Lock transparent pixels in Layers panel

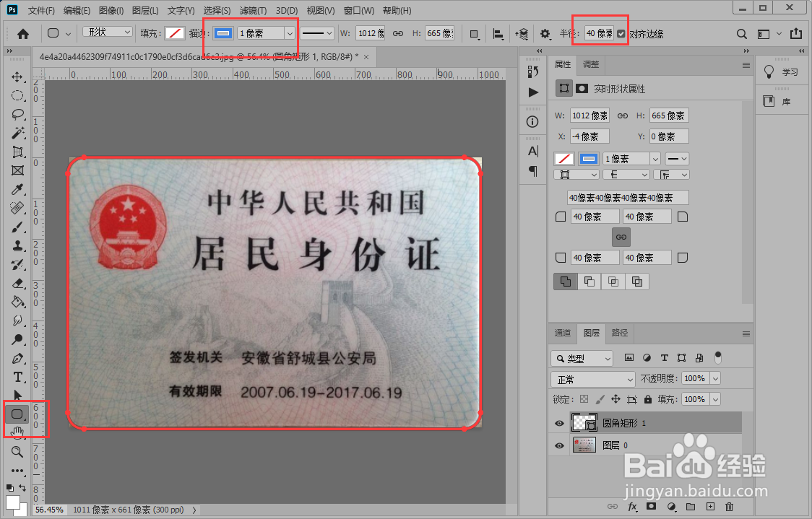click(x=584, y=399)
